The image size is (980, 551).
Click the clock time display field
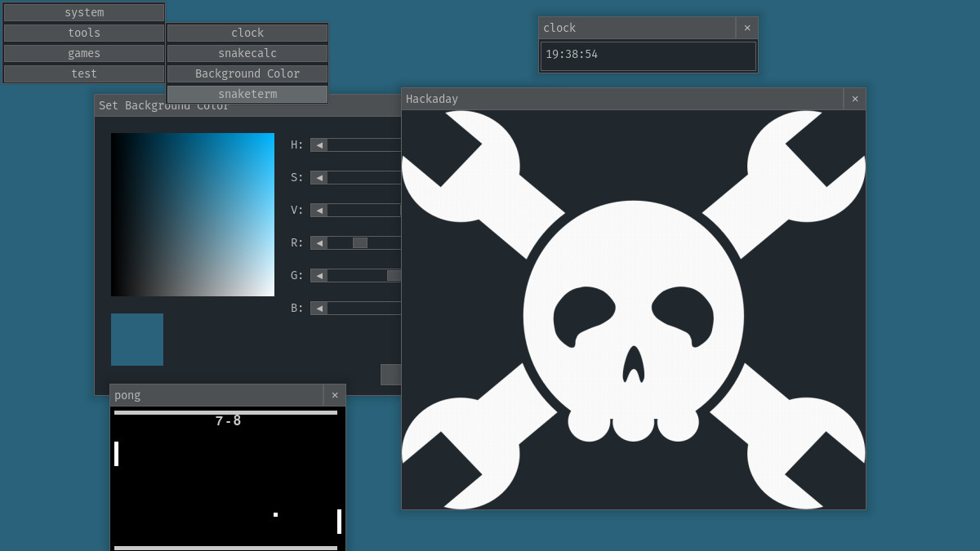click(648, 56)
